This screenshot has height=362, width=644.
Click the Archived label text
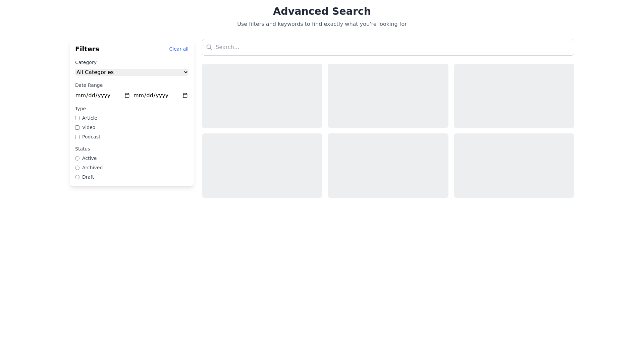(x=92, y=168)
